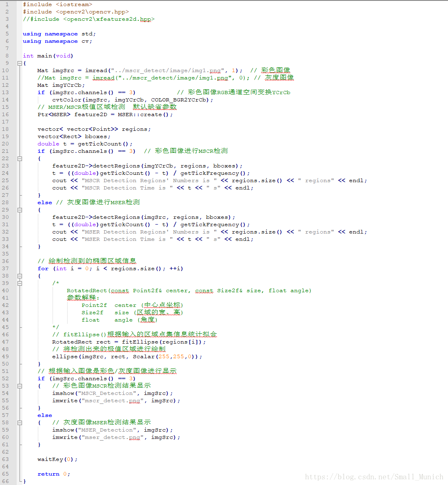Click the imshow "MSER_Detection" line

tap(112, 430)
